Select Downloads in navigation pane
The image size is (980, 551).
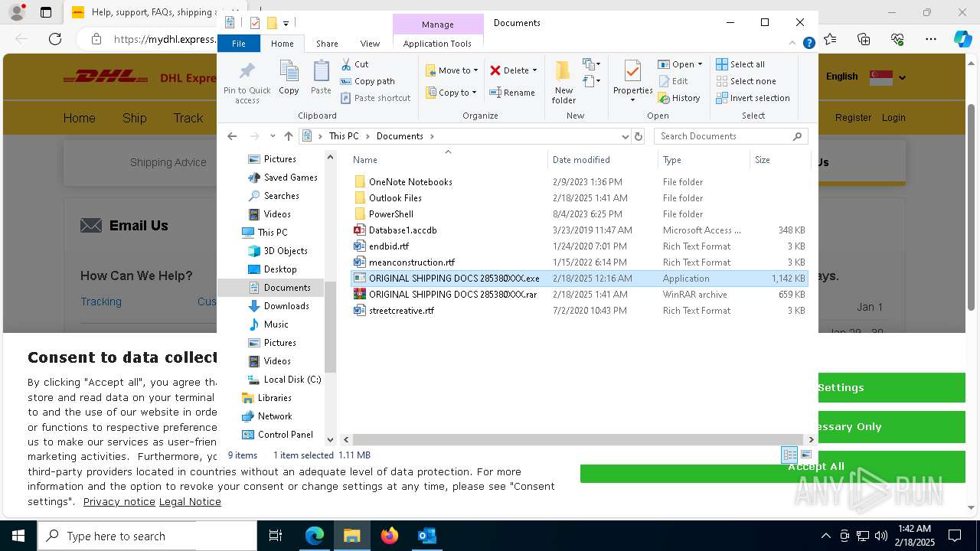(x=286, y=306)
